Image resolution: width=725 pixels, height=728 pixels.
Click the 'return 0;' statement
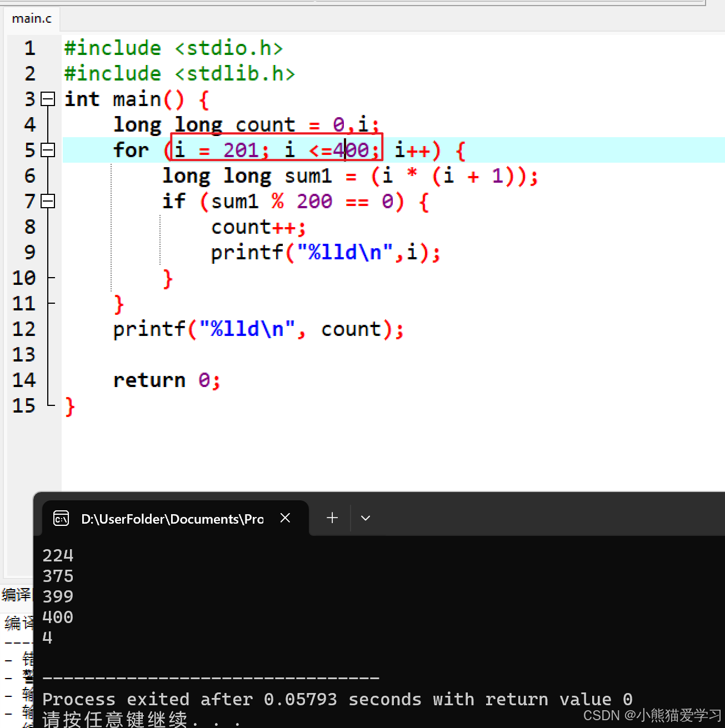[167, 380]
